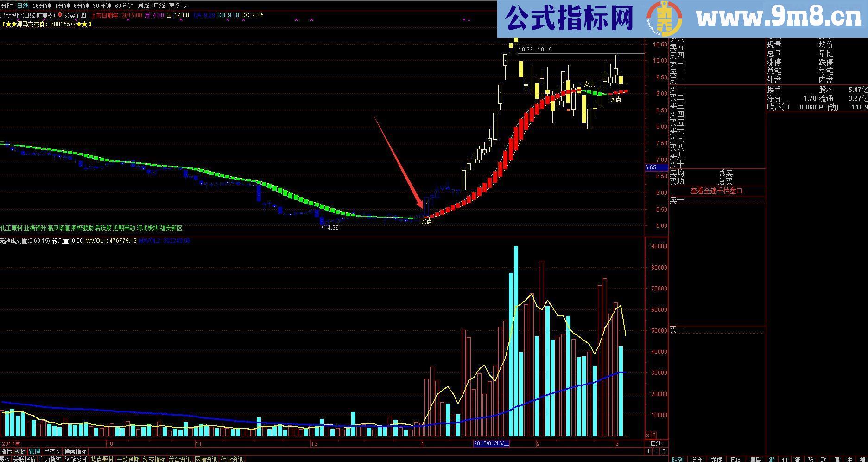Click the orange triangle marker on chart
This screenshot has height=462, width=868.
pos(569,110)
